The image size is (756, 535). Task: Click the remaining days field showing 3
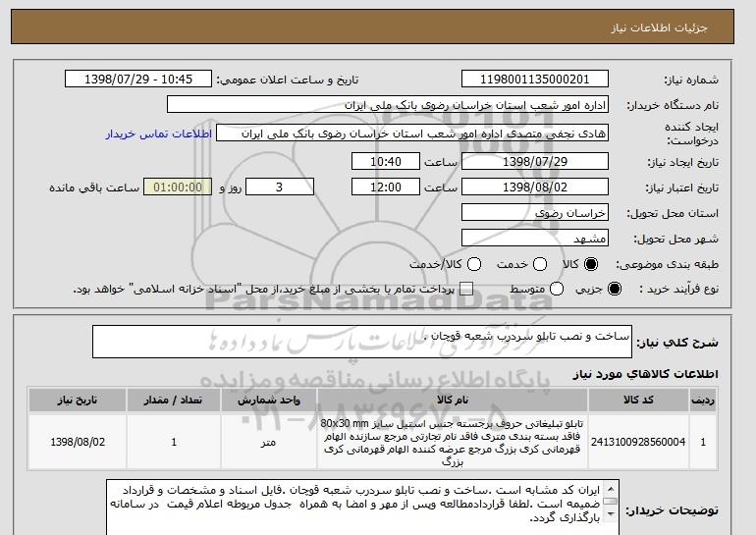click(x=280, y=187)
